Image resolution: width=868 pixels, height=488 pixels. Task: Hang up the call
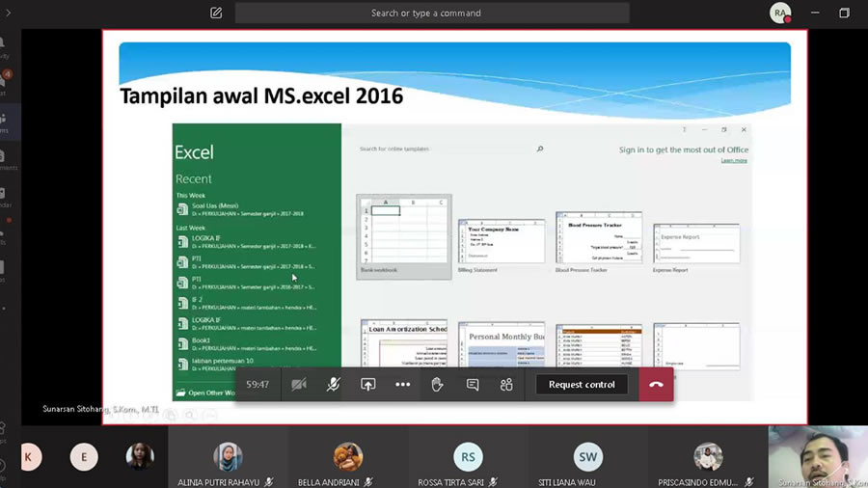[x=656, y=385]
